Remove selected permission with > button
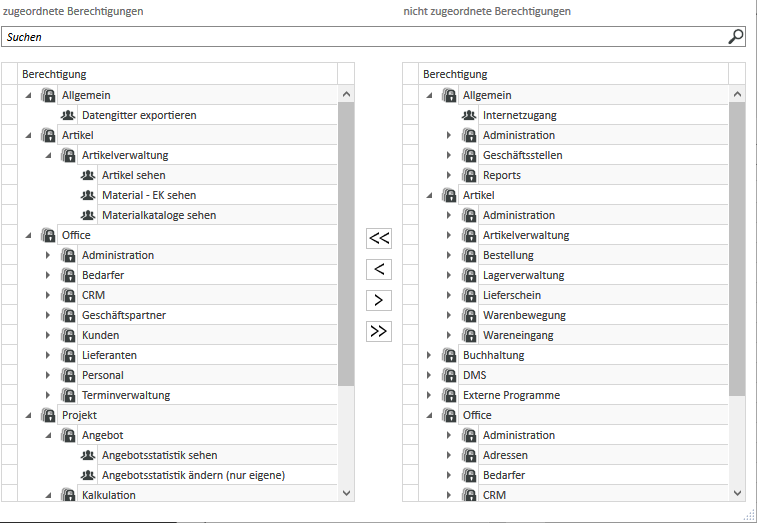Screen dimensions: 757x523 tap(379, 300)
